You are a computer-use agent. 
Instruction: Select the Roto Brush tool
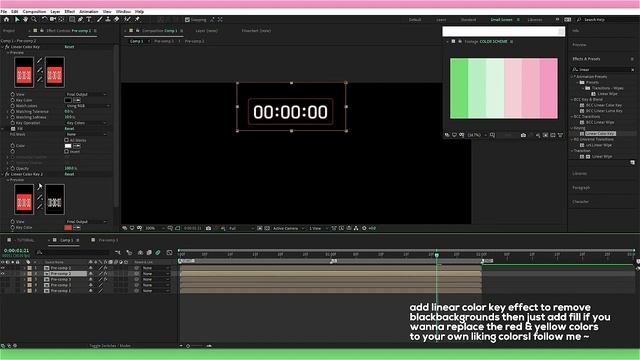coord(127,19)
